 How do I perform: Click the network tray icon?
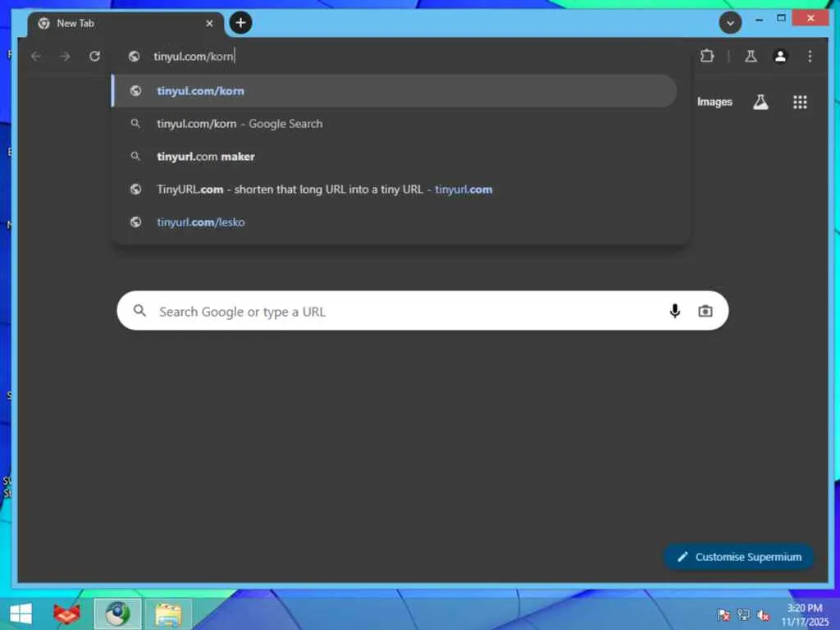pyautogui.click(x=743, y=615)
